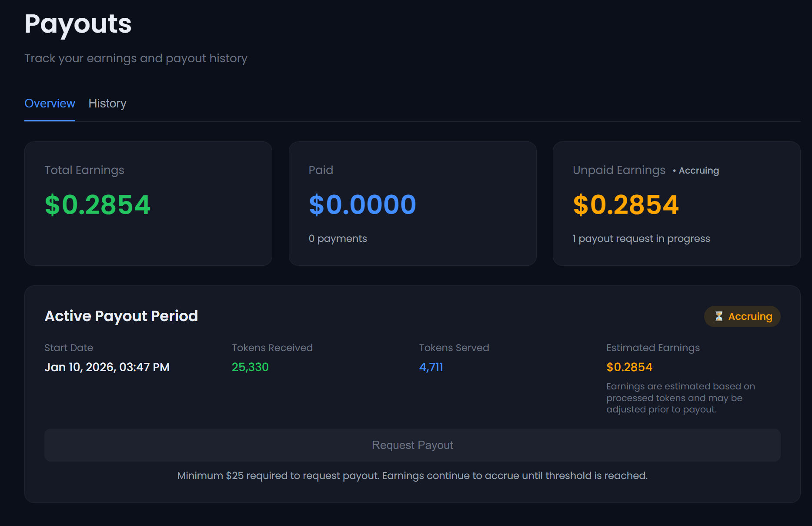Click the Tokens Received value 25,330
This screenshot has height=526, width=812.
[x=250, y=367]
